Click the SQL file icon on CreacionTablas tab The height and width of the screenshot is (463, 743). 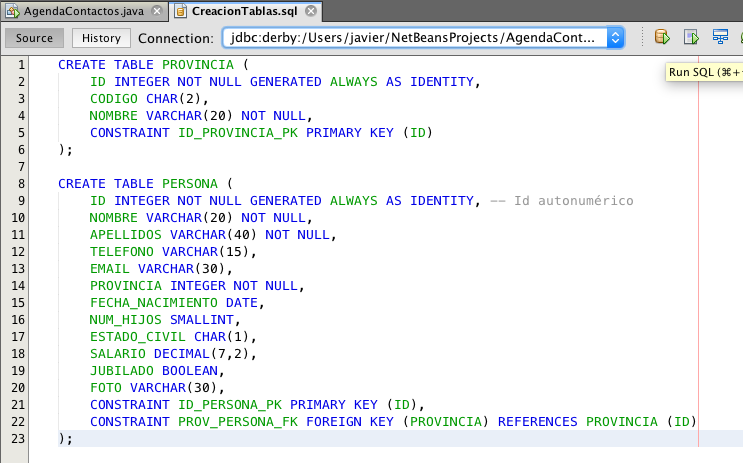(x=181, y=12)
